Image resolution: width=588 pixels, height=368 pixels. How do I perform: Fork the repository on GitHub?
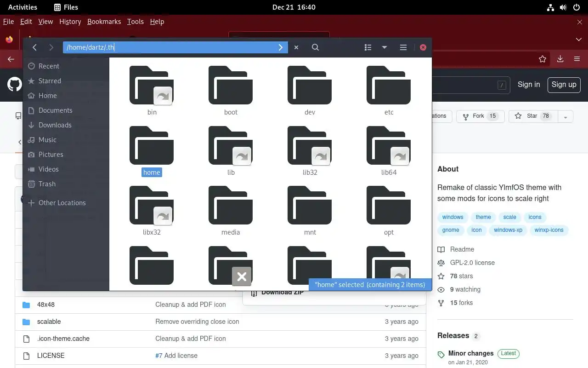(480, 116)
